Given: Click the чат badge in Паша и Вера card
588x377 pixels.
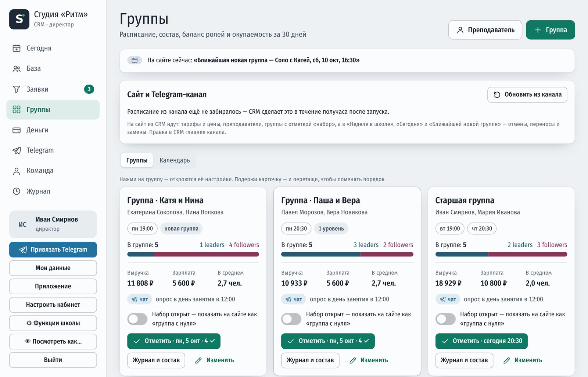Looking at the screenshot, I should [x=294, y=299].
